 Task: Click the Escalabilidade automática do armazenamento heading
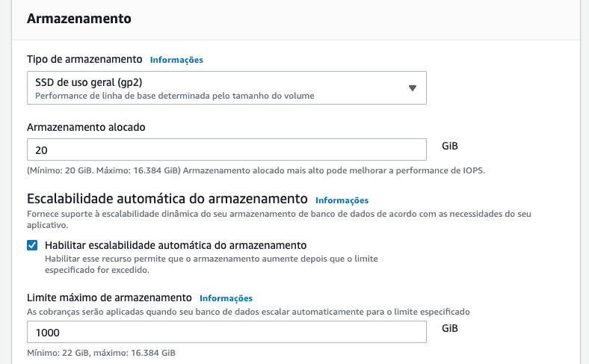[167, 199]
